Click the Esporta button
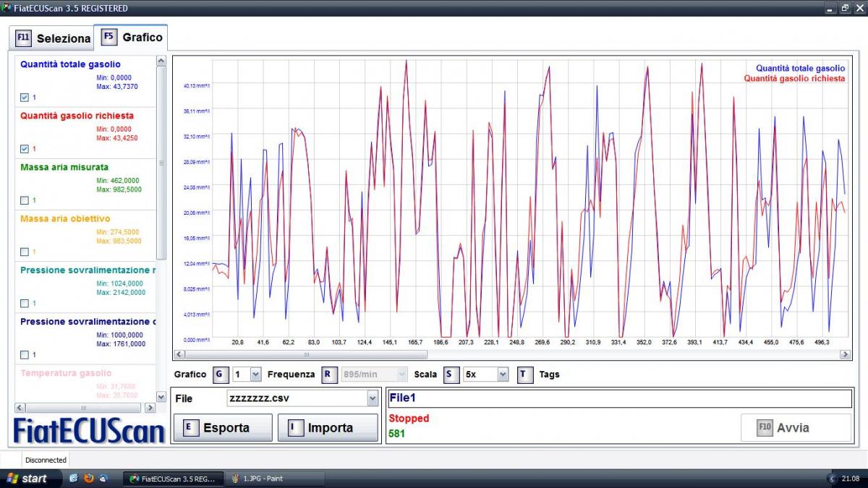868x488 pixels. pos(224,427)
